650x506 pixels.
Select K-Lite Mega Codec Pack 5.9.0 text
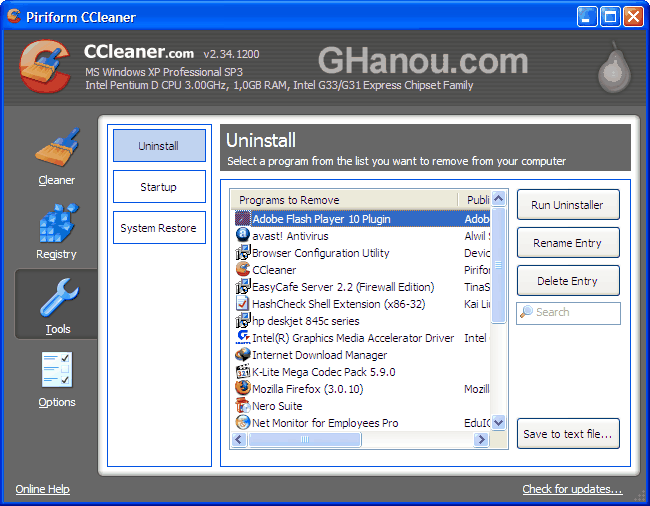(x=324, y=372)
